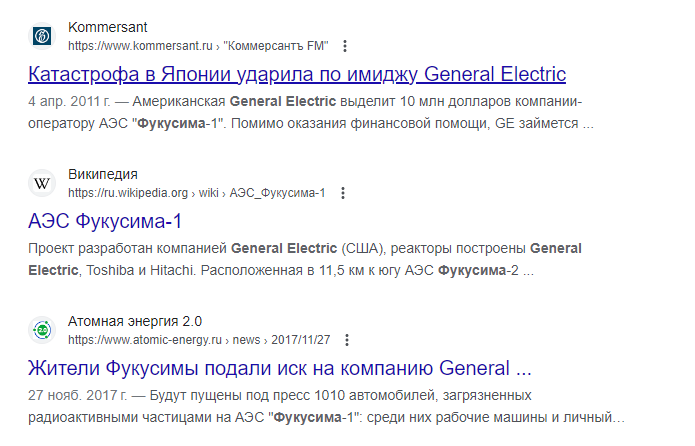Click the https://www.kommersant.ru domain text
This screenshot has height=446, width=695.
click(x=140, y=46)
